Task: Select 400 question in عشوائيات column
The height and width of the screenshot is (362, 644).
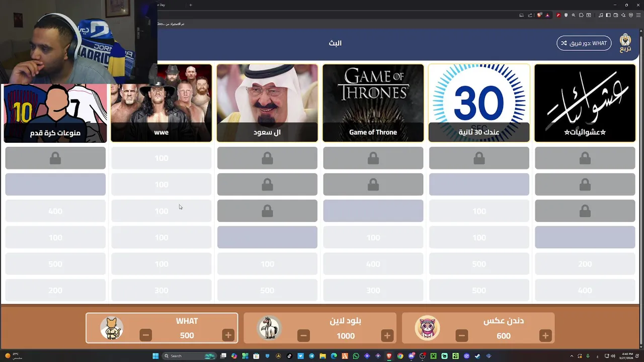Action: tap(585, 290)
